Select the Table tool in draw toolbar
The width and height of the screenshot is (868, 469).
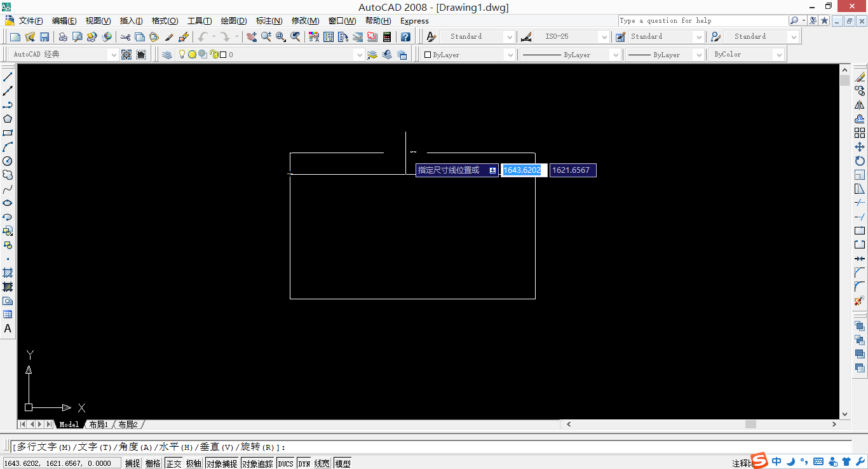pos(8,315)
